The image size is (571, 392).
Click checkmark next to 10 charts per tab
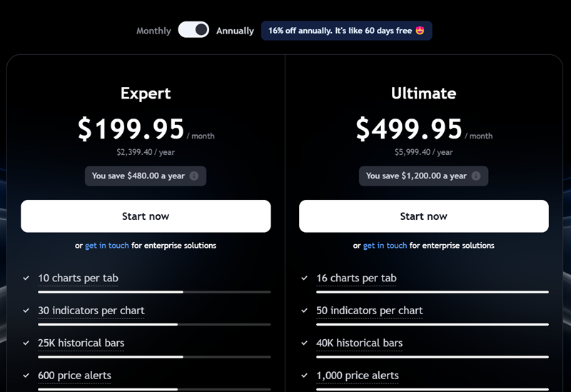[26, 278]
